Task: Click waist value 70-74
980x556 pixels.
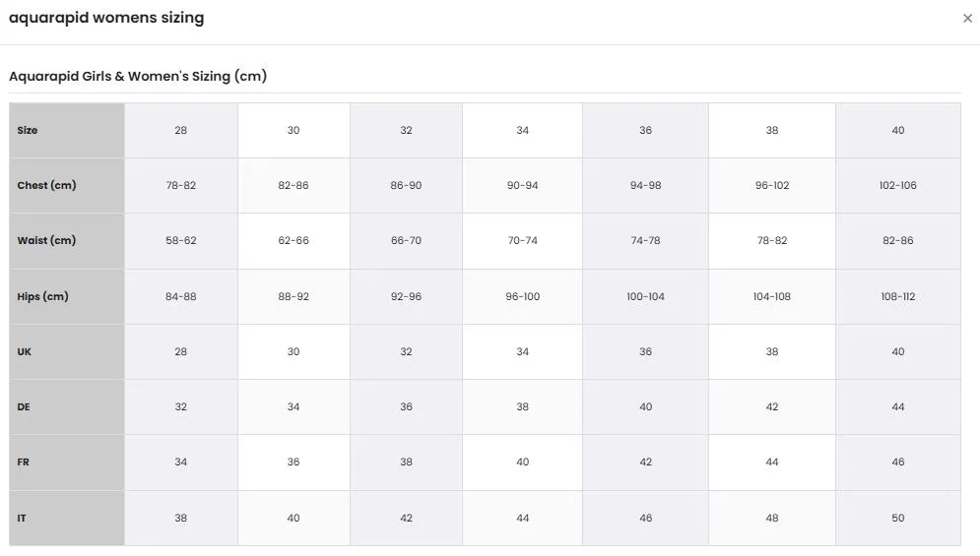Action: coord(522,240)
